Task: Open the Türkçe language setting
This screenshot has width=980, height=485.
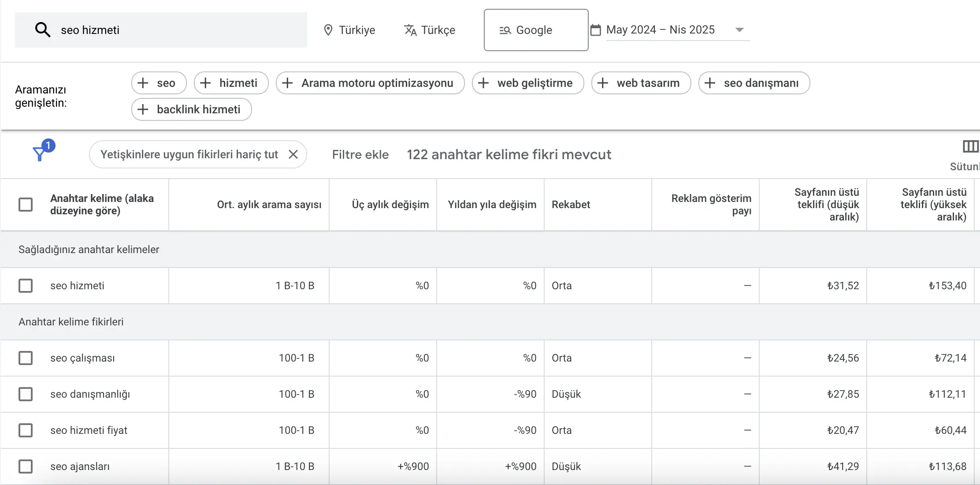Action: tap(430, 30)
